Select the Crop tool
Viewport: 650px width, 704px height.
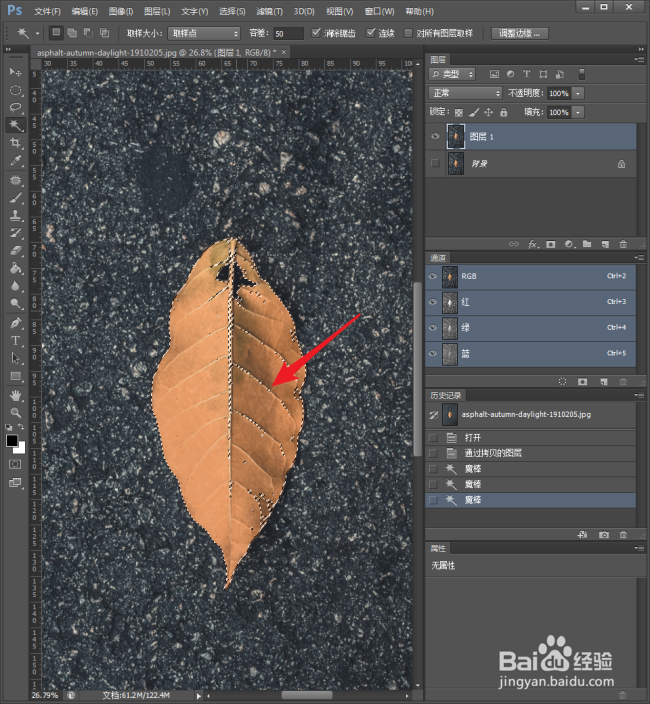(x=15, y=143)
